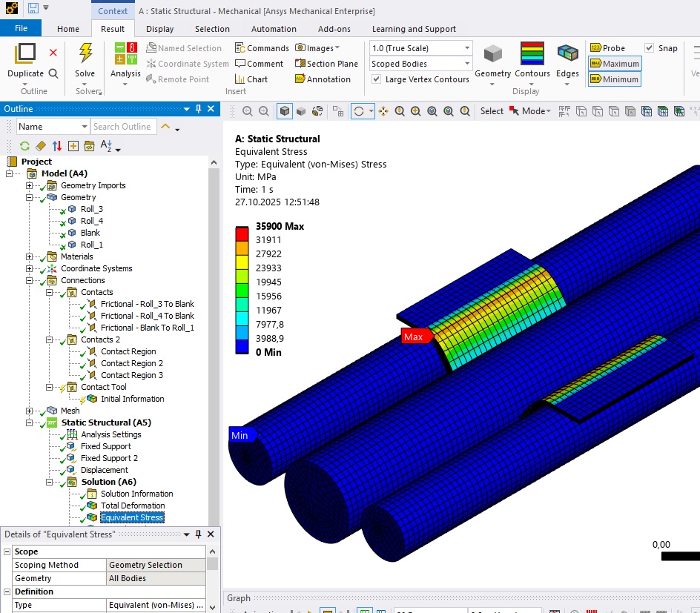Uncheck Large Vertex Contours
The height and width of the screenshot is (613, 700).
tap(377, 79)
